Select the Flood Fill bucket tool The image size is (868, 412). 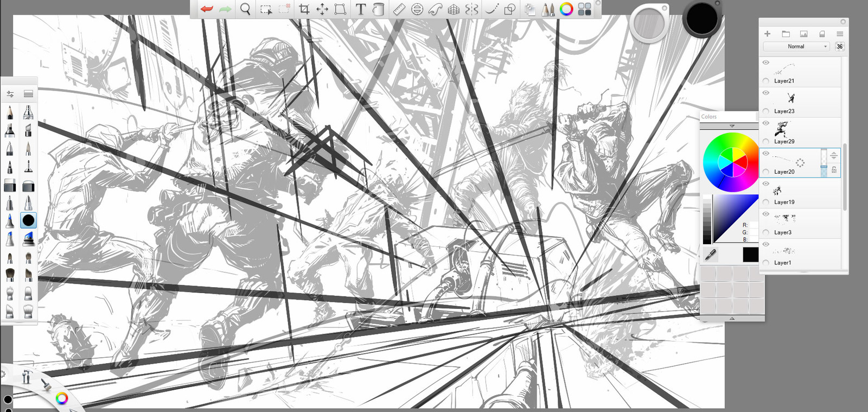[379, 9]
